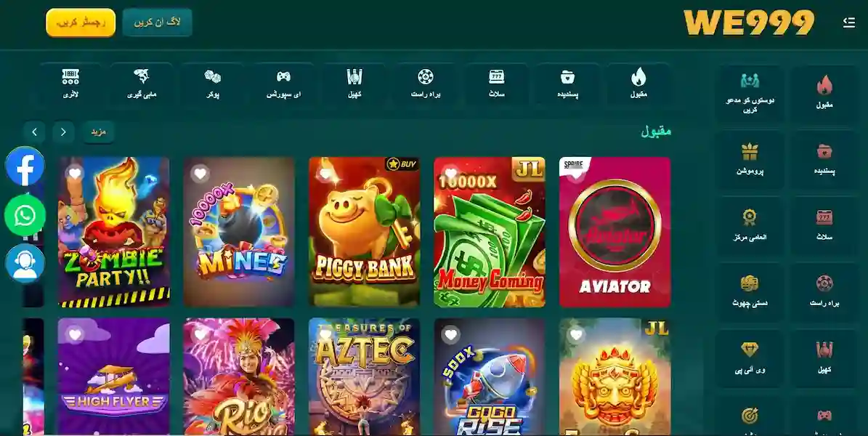Open Slot (سلاٹ) in the sidebar
This screenshot has width=868, height=436.
[x=825, y=225]
